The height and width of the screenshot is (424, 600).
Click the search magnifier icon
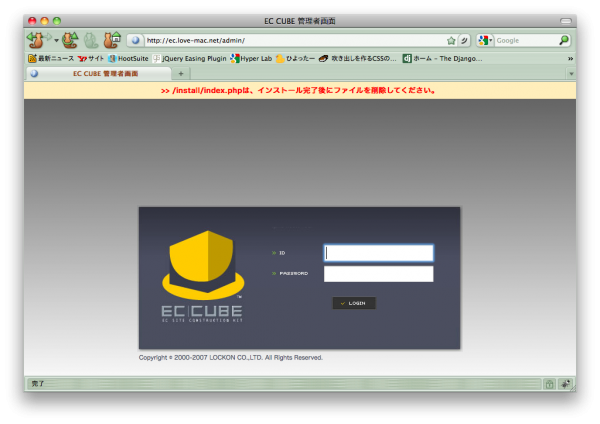[564, 40]
